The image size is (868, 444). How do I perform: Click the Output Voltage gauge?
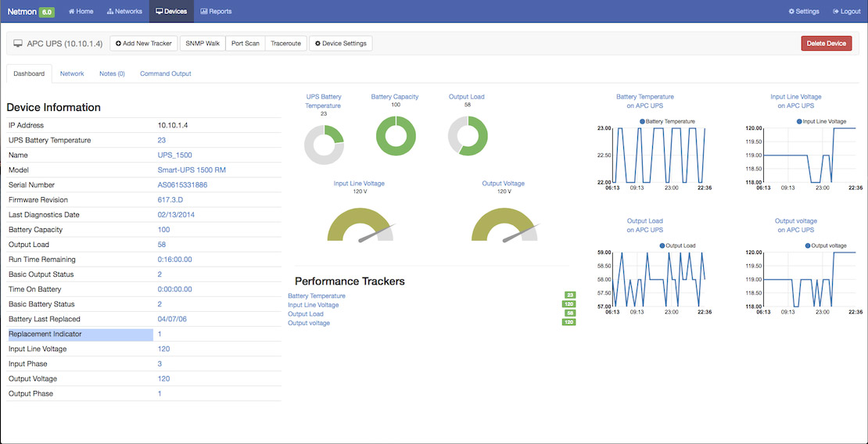click(x=504, y=224)
